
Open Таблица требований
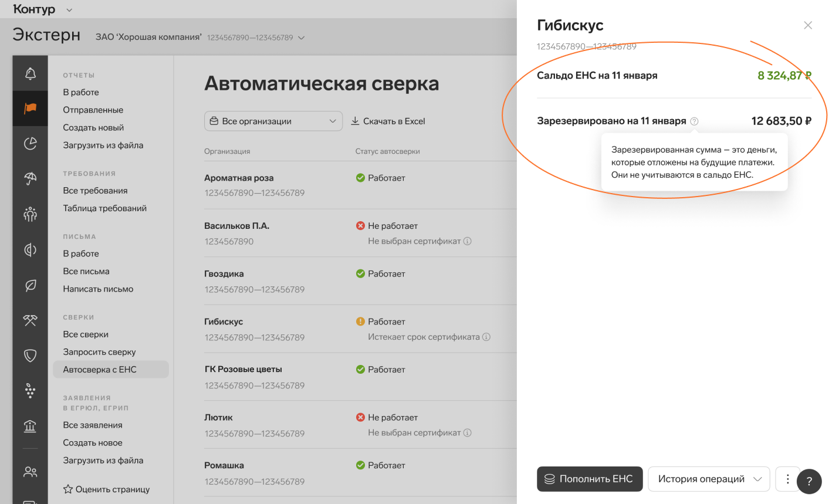point(105,208)
